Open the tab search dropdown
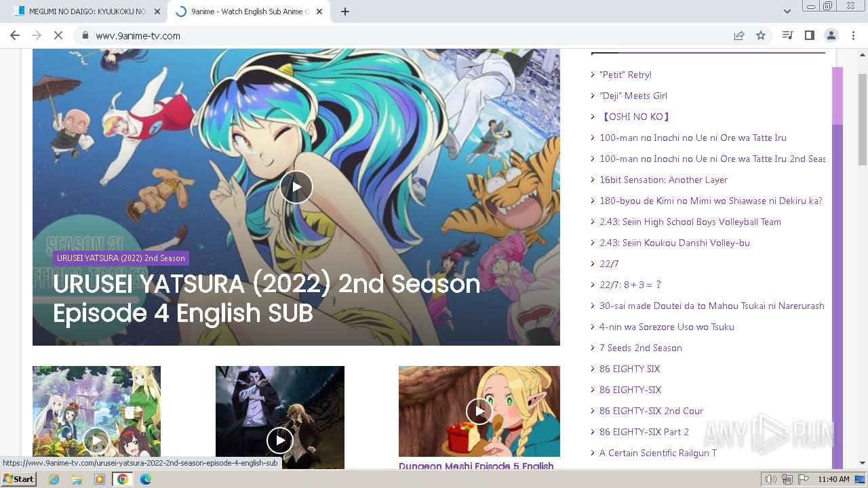 point(787,12)
